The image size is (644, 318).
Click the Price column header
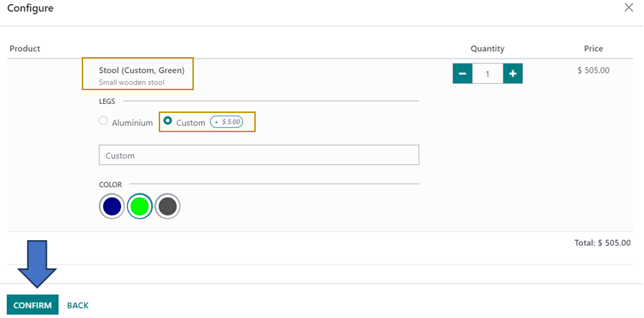click(x=592, y=49)
